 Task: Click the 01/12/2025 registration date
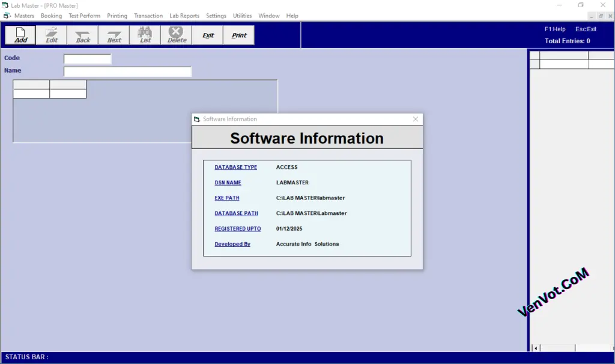pyautogui.click(x=289, y=228)
